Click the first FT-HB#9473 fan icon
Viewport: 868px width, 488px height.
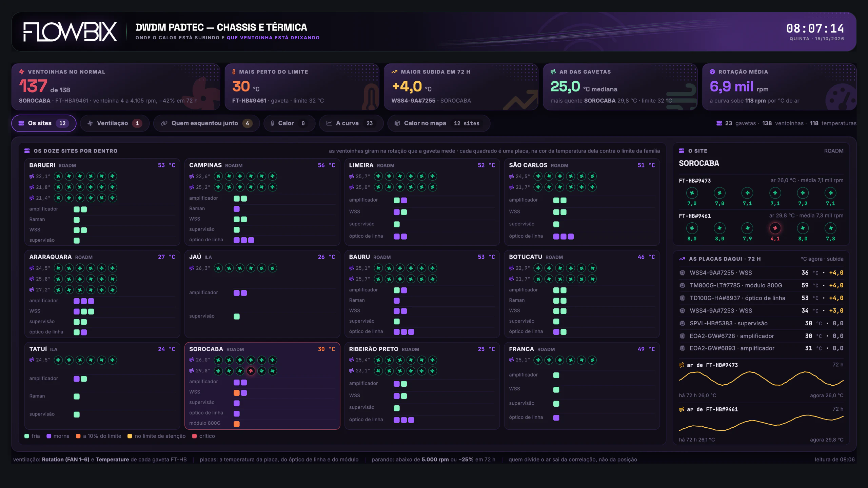[692, 193]
